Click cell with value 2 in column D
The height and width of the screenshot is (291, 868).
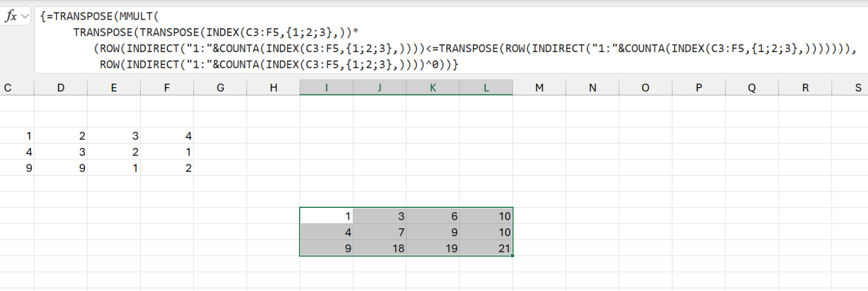(60, 136)
